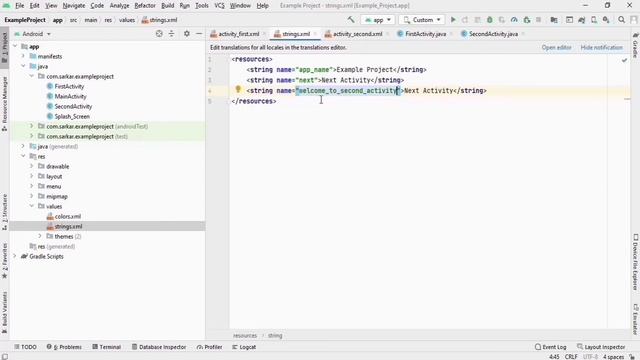Viewport: 640px width, 360px height.
Task: Click the values breadcrumb in navigation bar
Action: coord(127,20)
